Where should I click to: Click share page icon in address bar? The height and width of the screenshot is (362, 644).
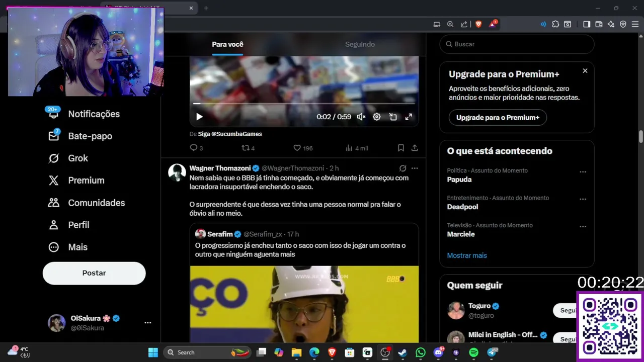click(464, 24)
